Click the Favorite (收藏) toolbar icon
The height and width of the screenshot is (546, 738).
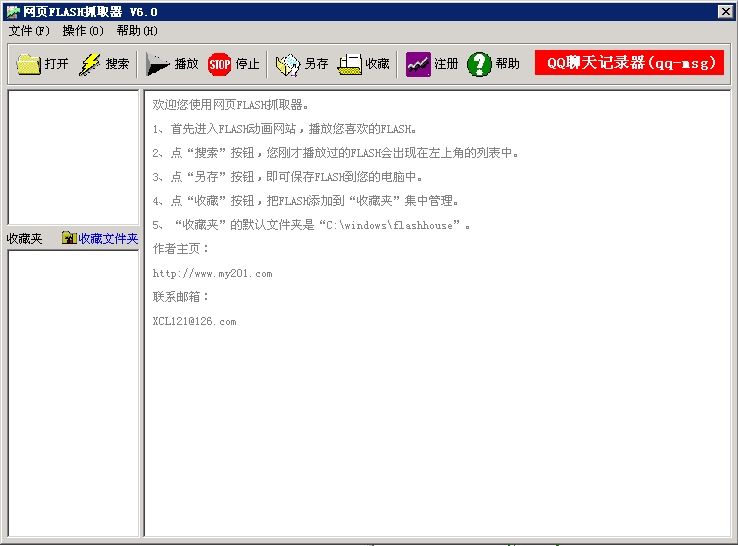click(x=350, y=64)
